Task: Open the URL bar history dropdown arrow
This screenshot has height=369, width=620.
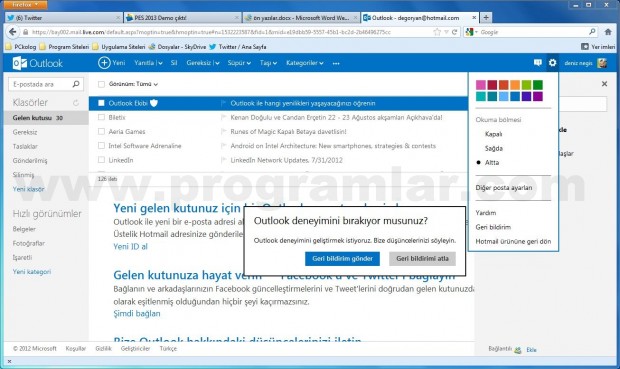Action: pyautogui.click(x=446, y=32)
